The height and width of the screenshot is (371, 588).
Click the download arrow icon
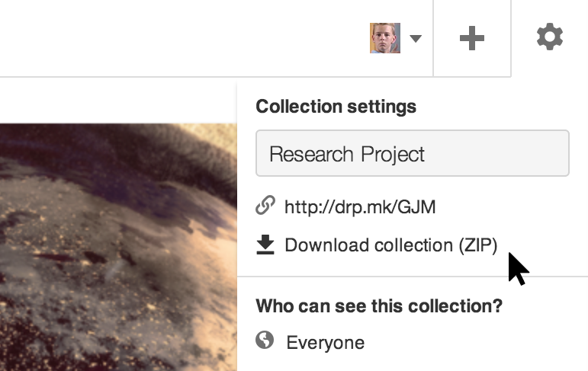pyautogui.click(x=265, y=245)
